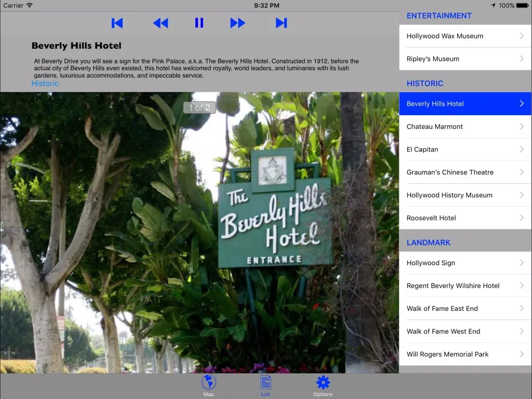This screenshot has width=532, height=399.
Task: Click chevron on Hollywood Sign row
Action: (522, 263)
